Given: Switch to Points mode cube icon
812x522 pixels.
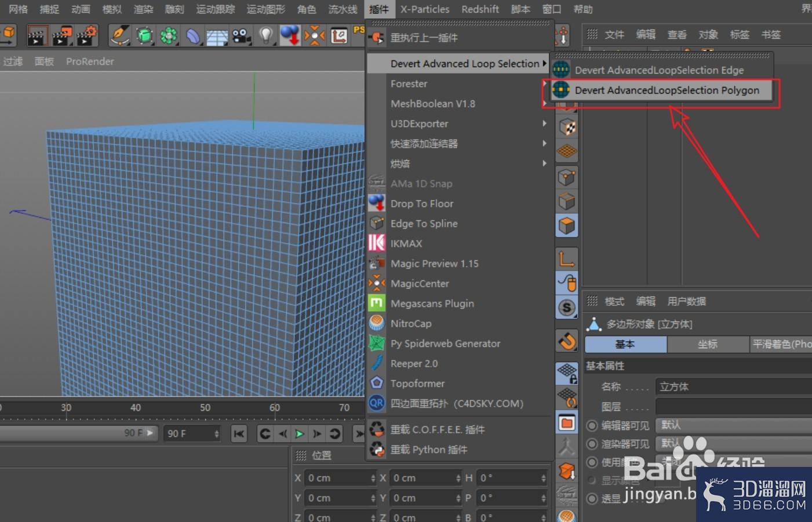Looking at the screenshot, I should [x=567, y=177].
